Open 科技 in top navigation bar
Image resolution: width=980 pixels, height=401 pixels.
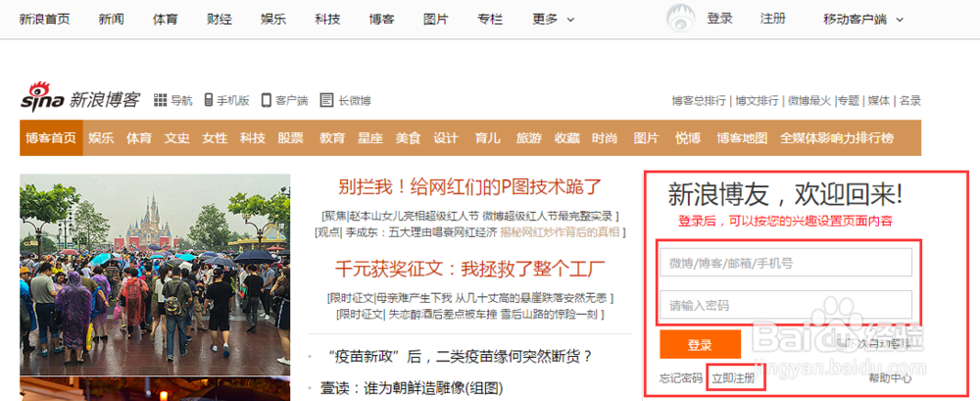[x=327, y=19]
